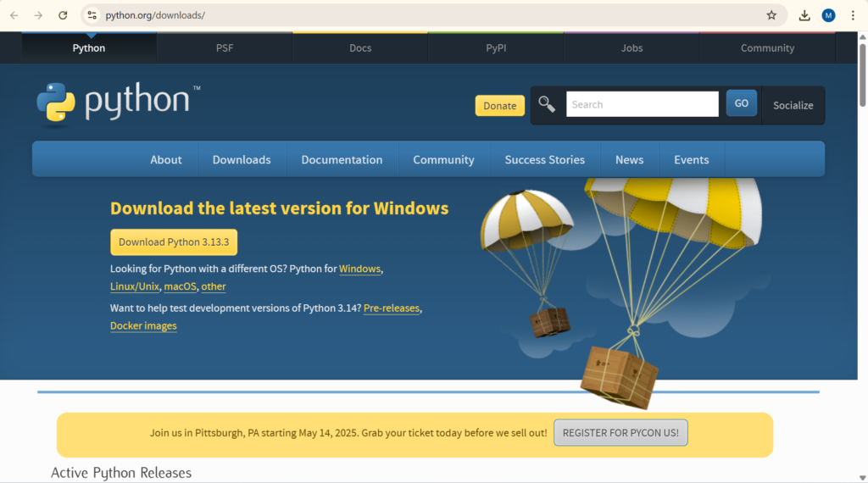
Task: Click the scrollbar down arrow
Action: (862, 477)
